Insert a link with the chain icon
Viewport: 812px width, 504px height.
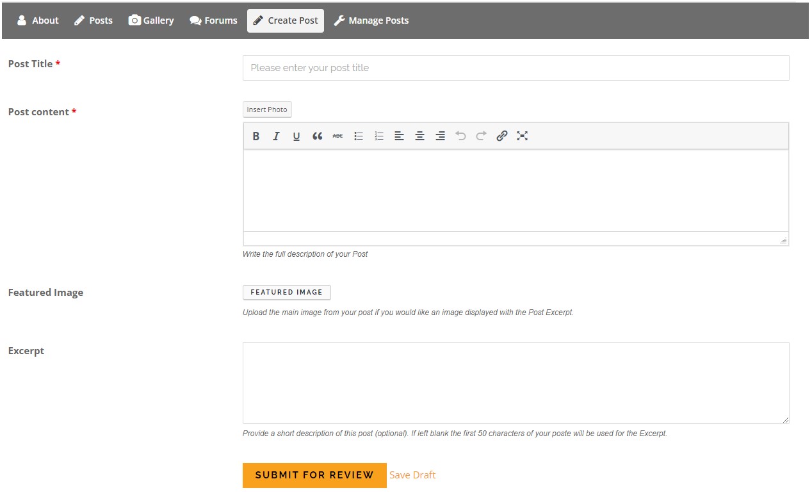coord(502,136)
